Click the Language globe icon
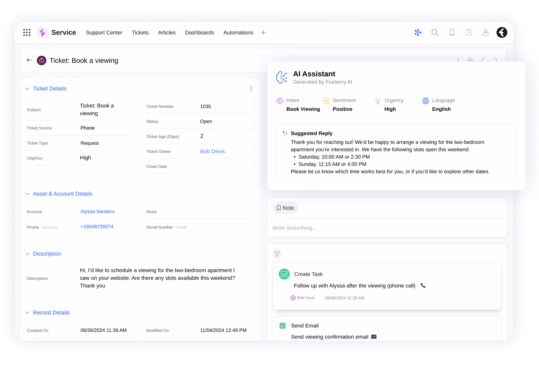This screenshot has width=539, height=392. 426,101
